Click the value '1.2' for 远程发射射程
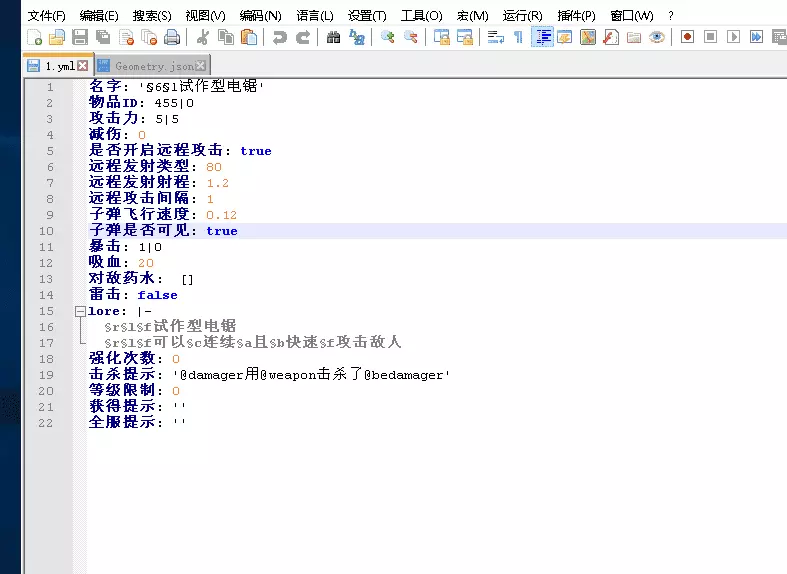787x574 pixels. [x=218, y=183]
